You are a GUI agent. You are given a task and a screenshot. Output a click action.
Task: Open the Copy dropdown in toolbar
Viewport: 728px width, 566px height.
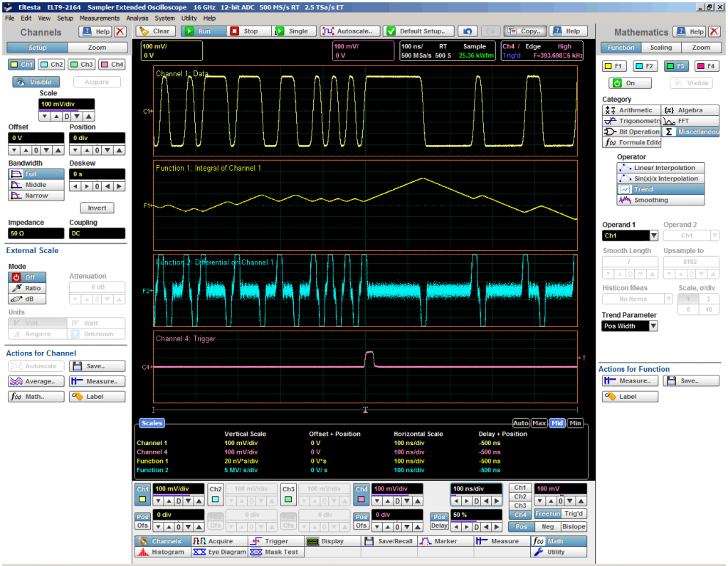524,31
